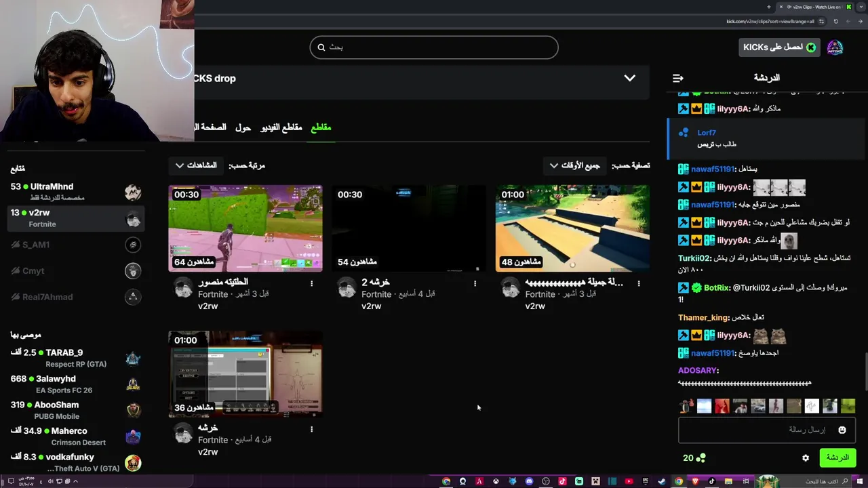
Task: Click the channel points balance of 20
Action: [694, 458]
